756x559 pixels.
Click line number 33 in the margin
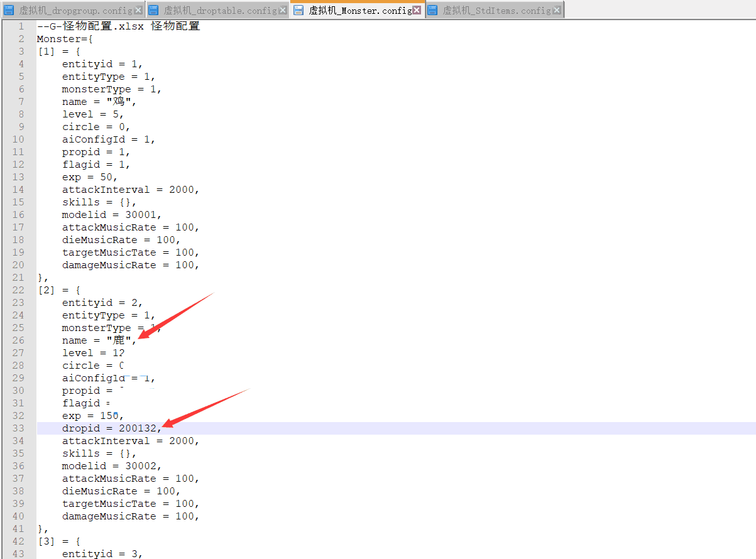point(18,428)
